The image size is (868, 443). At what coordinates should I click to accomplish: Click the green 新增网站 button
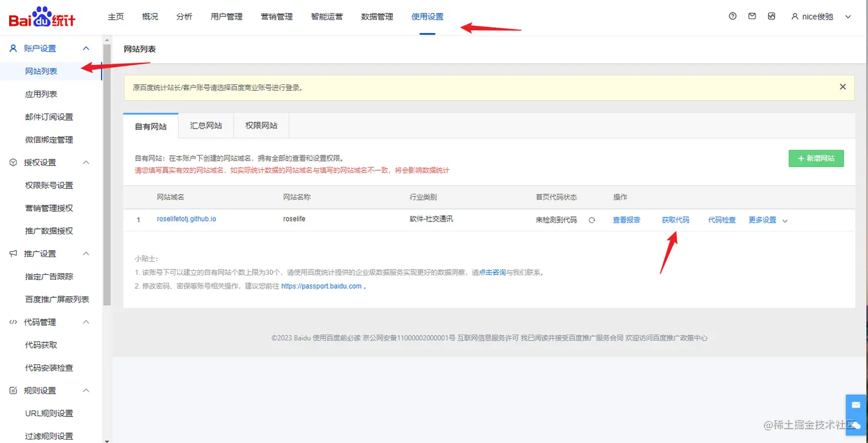click(816, 158)
